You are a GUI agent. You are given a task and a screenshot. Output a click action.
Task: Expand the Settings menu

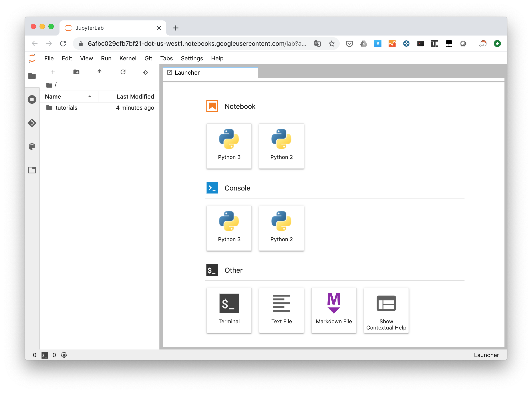click(x=191, y=58)
